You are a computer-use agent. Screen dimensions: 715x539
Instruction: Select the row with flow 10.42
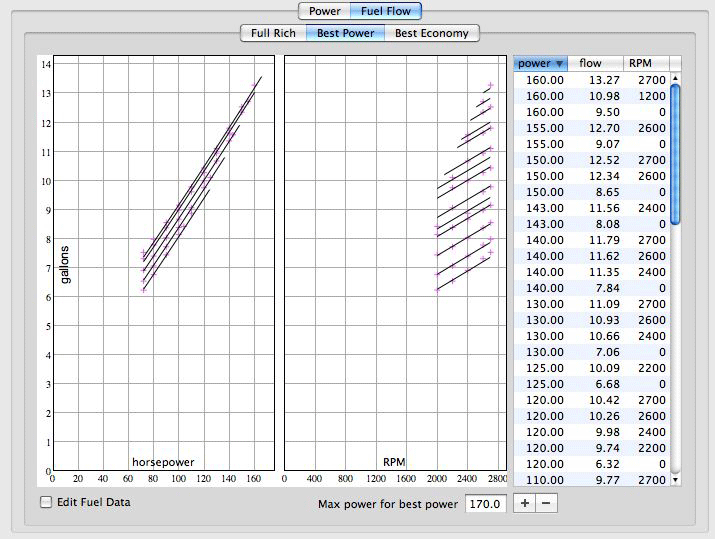(592, 400)
